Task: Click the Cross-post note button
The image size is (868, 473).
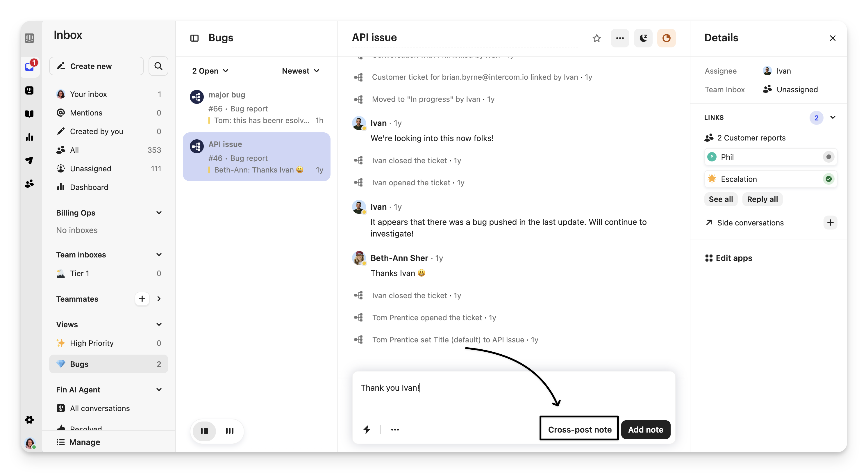Action: pyautogui.click(x=579, y=429)
